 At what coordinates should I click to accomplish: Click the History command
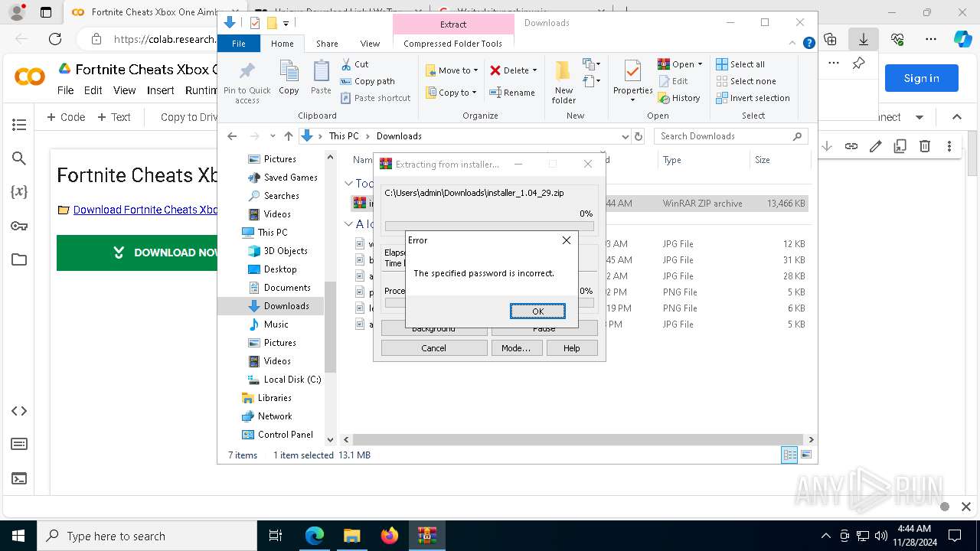(x=679, y=98)
